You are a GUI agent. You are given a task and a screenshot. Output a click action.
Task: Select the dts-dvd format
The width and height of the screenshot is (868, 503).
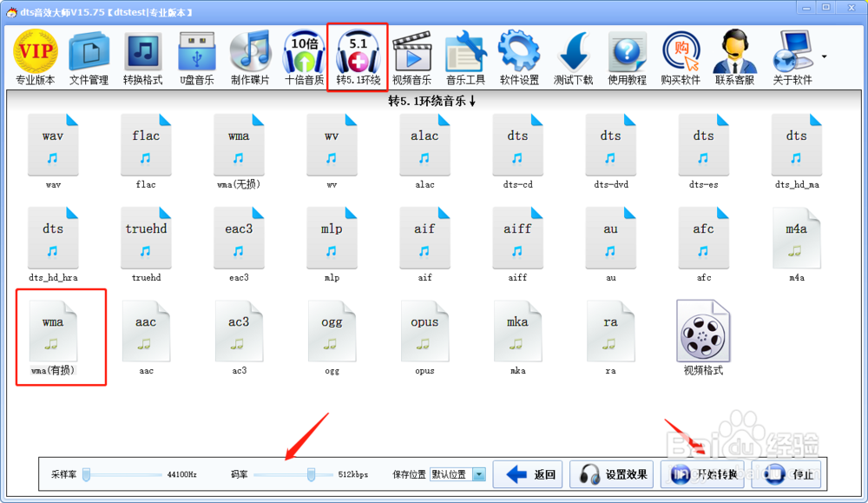(x=610, y=152)
